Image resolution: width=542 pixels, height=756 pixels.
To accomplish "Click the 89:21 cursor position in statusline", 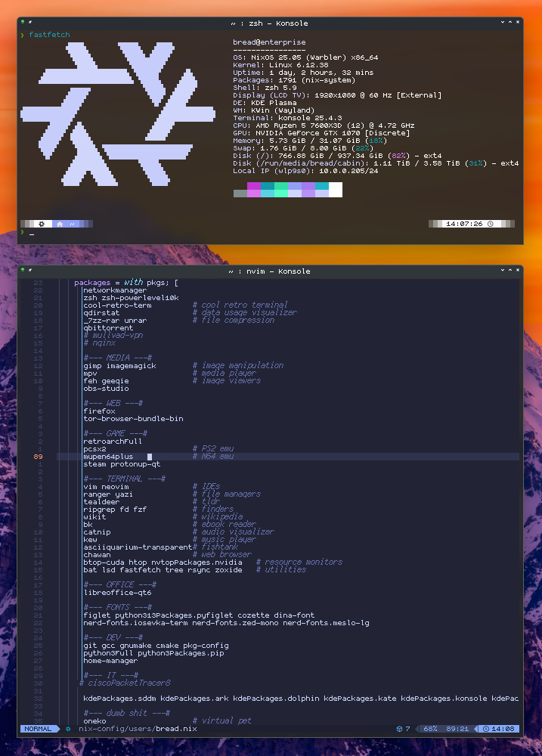I will pos(457,729).
